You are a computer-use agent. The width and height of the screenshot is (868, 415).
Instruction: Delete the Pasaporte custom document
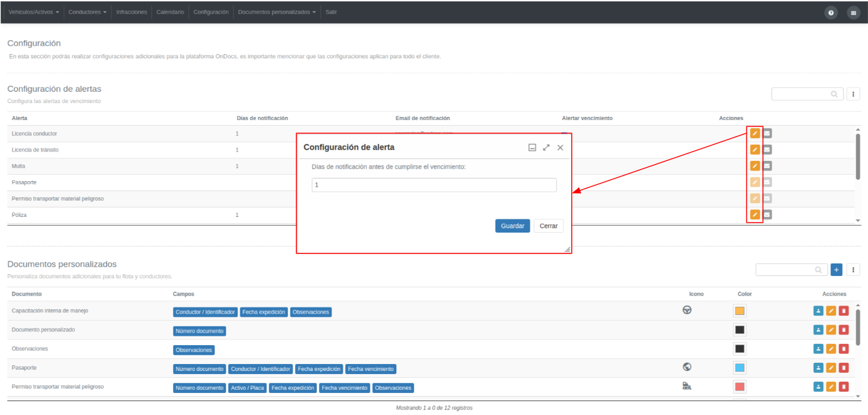point(843,368)
